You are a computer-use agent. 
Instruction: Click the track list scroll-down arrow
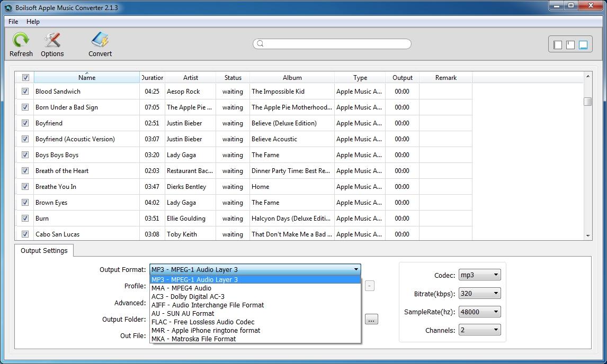tap(587, 235)
